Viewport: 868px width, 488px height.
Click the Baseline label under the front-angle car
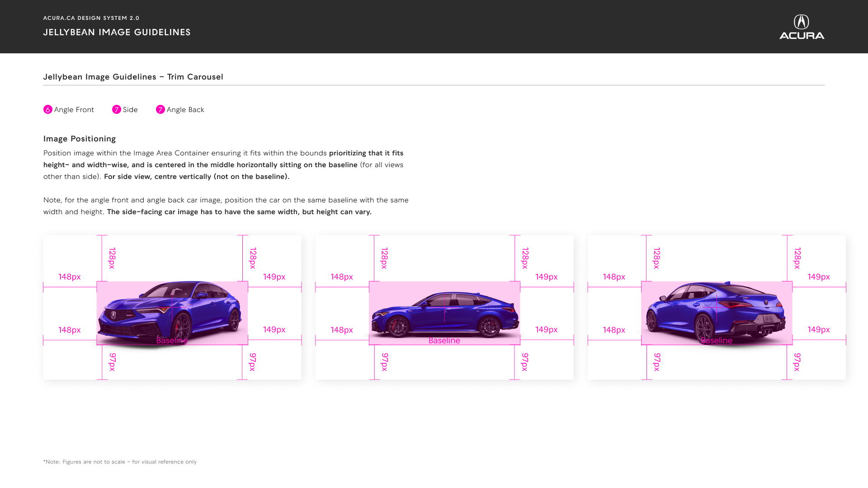(x=172, y=341)
